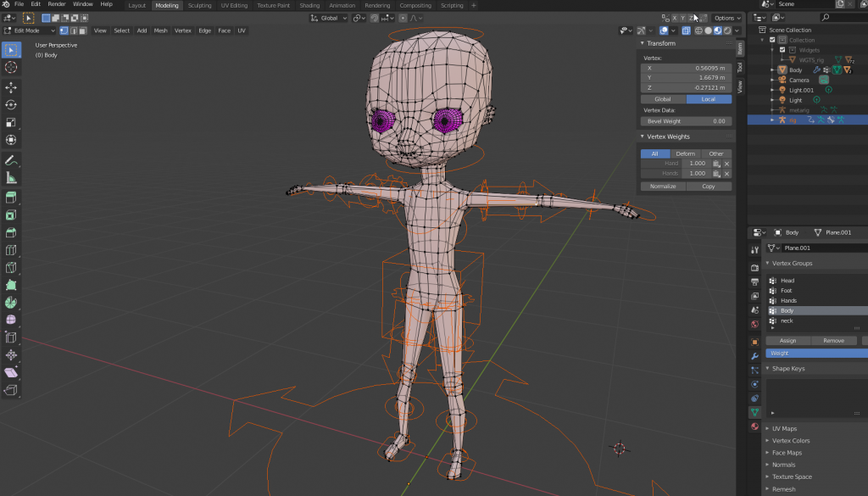Select the Shrink/Fatten tool
The width and height of the screenshot is (868, 496).
(11, 355)
